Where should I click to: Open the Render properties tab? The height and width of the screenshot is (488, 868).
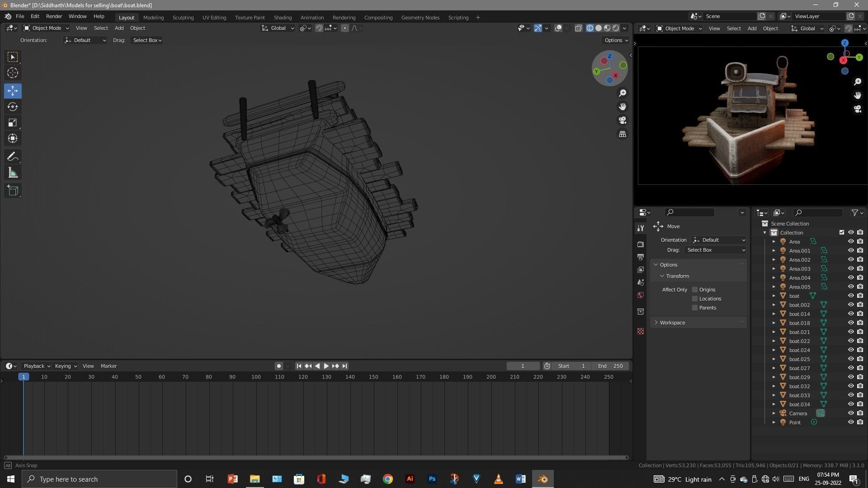(640, 244)
